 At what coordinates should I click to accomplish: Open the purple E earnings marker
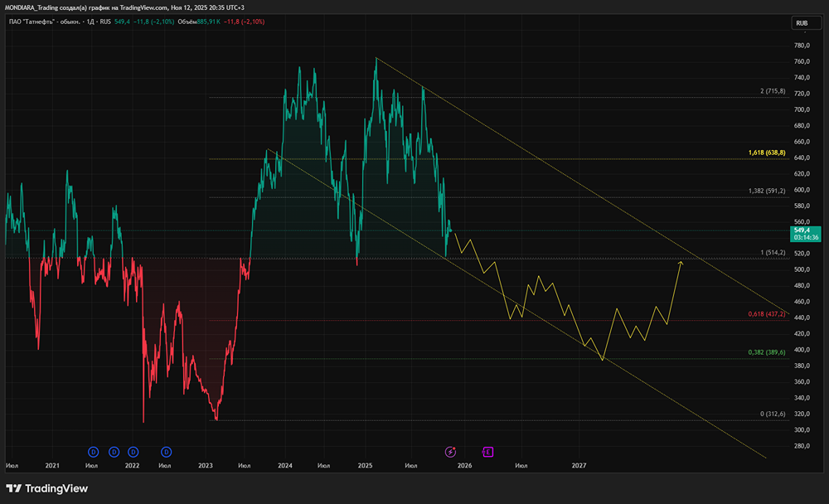coord(487,452)
